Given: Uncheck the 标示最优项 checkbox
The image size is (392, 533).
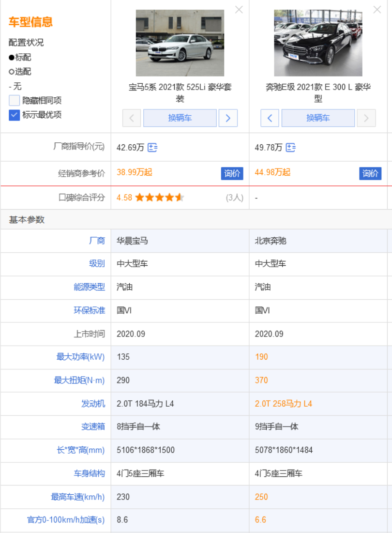Looking at the screenshot, I should tap(14, 115).
